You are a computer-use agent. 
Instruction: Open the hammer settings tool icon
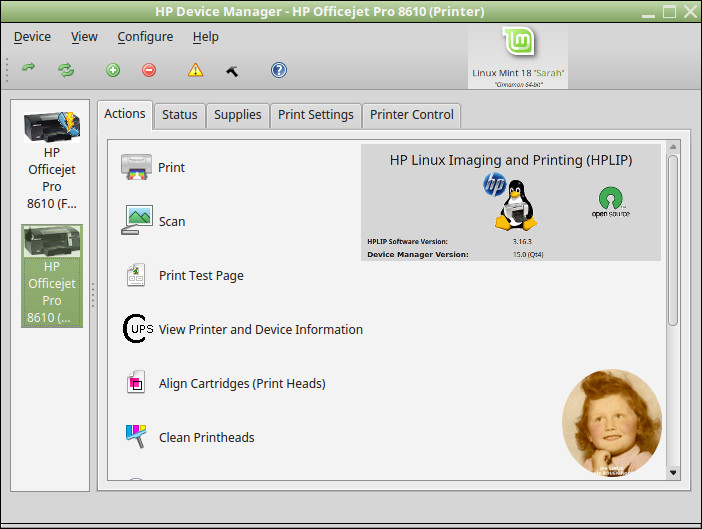tap(232, 71)
